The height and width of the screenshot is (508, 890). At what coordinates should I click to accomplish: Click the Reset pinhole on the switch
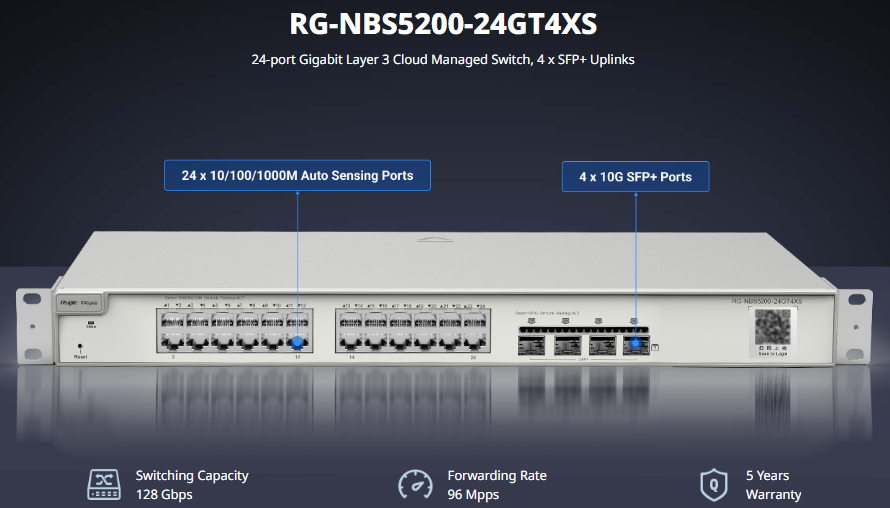click(80, 345)
